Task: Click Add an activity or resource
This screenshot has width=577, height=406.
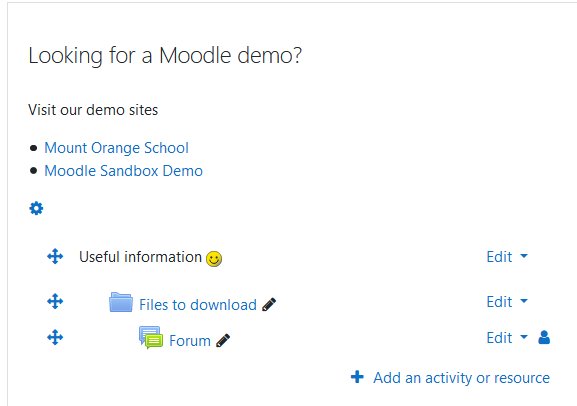Action: (x=461, y=378)
